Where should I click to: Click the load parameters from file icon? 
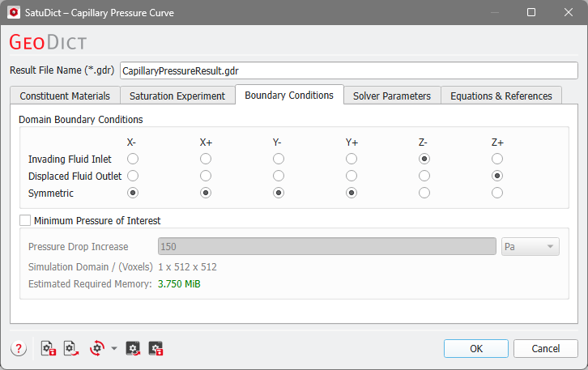[x=71, y=349]
